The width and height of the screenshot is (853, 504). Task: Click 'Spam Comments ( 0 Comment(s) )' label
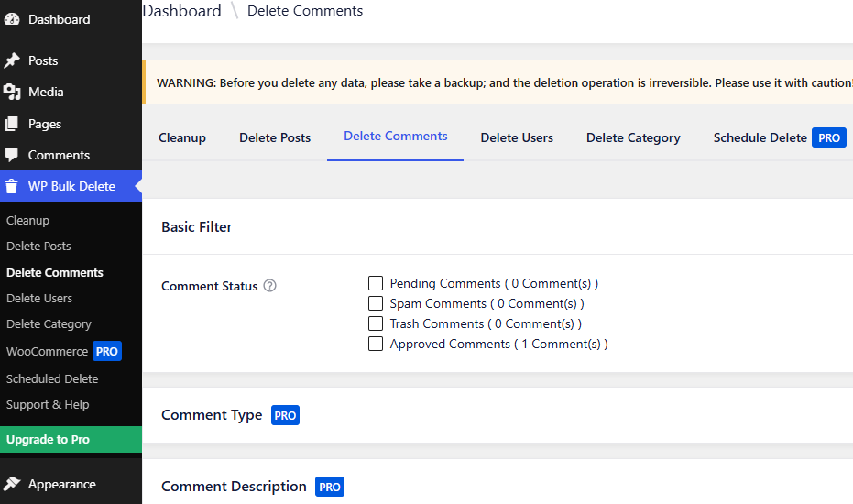click(x=487, y=303)
